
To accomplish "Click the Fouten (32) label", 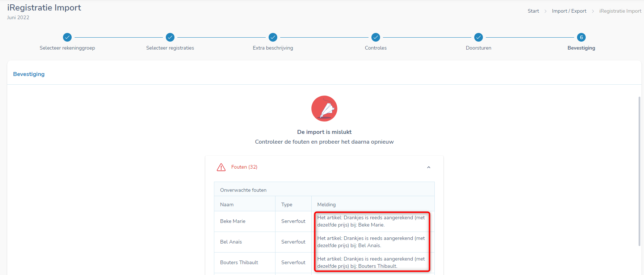I will tap(244, 167).
